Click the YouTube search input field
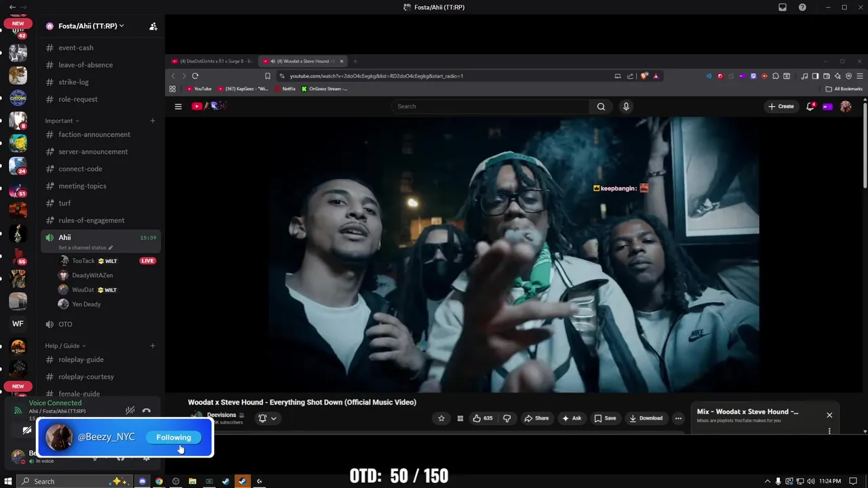Screen dimensions: 868x488 [x=492, y=106]
